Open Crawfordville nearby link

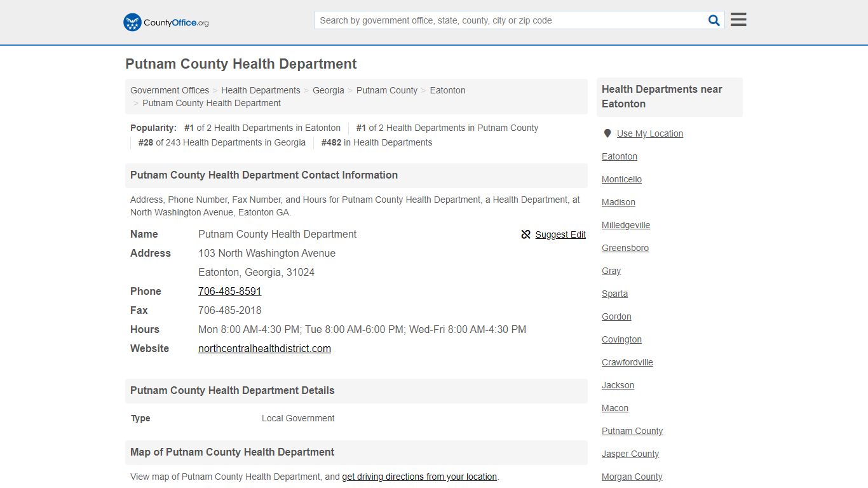click(x=627, y=362)
